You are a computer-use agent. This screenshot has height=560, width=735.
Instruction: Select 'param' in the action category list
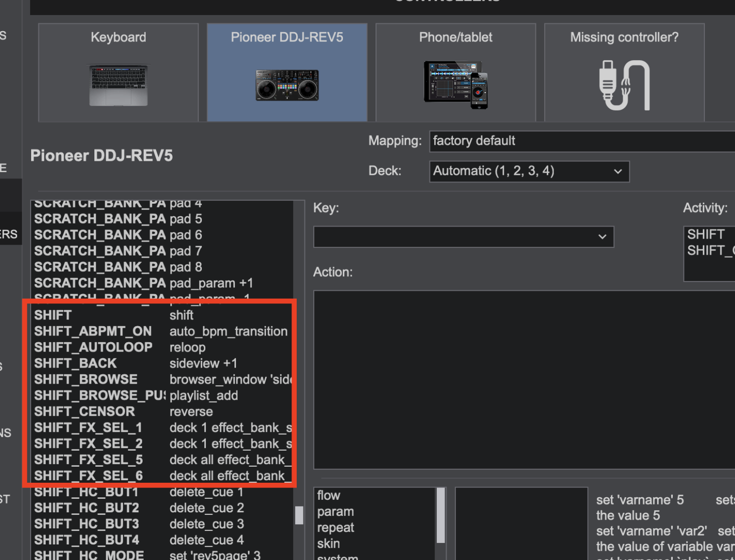[x=375, y=512]
